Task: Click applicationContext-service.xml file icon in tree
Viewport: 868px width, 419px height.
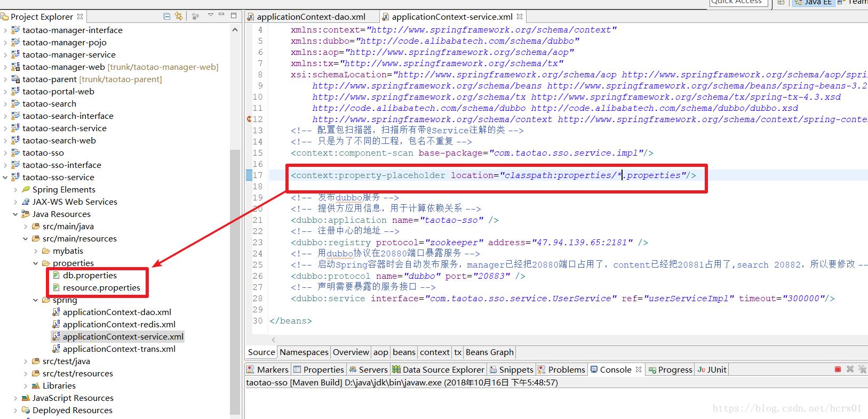Action: (56, 336)
